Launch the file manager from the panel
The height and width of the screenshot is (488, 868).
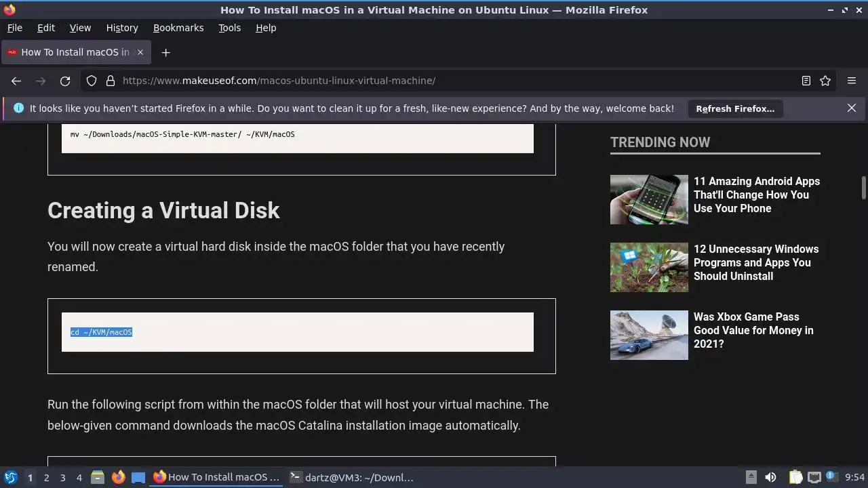98,477
